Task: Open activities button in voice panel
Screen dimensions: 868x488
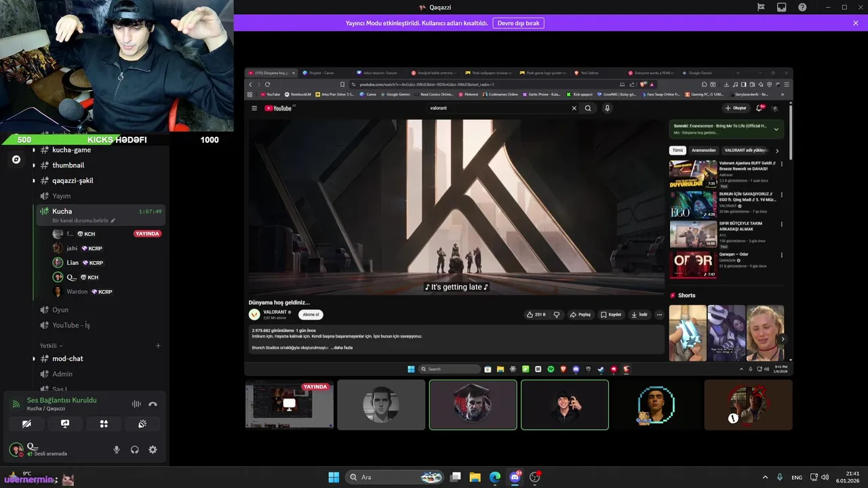Action: pyautogui.click(x=104, y=424)
